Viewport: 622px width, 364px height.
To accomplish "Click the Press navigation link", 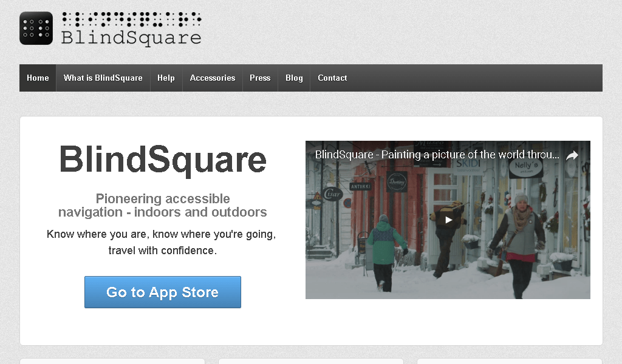I will 259,78.
